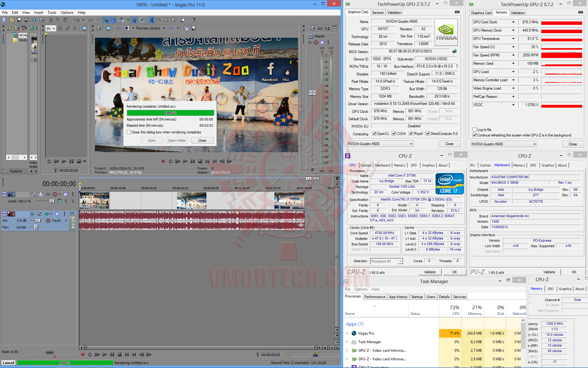Open the Tools menu in Vegas Pro
Image resolution: width=588 pixels, height=368 pixels.
(x=52, y=13)
